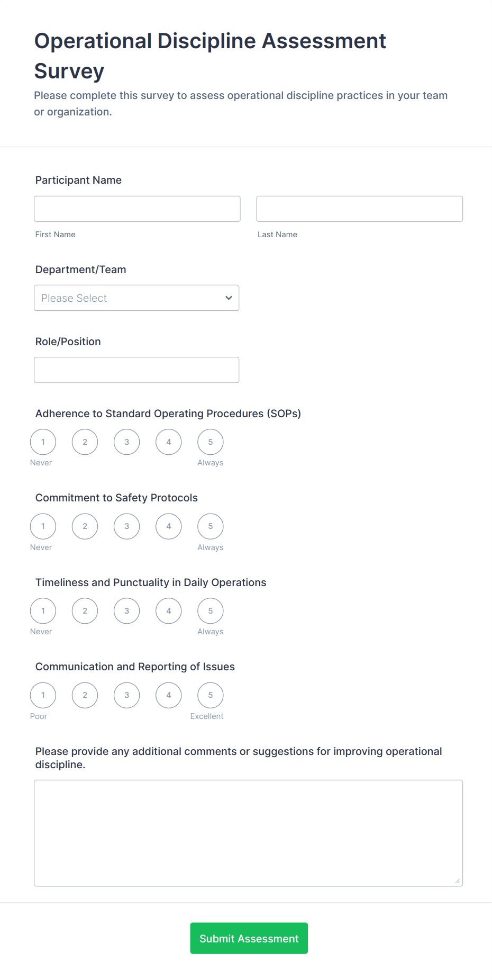Rate Timeliness and Punctuality as 5
492x980 pixels.
(210, 610)
